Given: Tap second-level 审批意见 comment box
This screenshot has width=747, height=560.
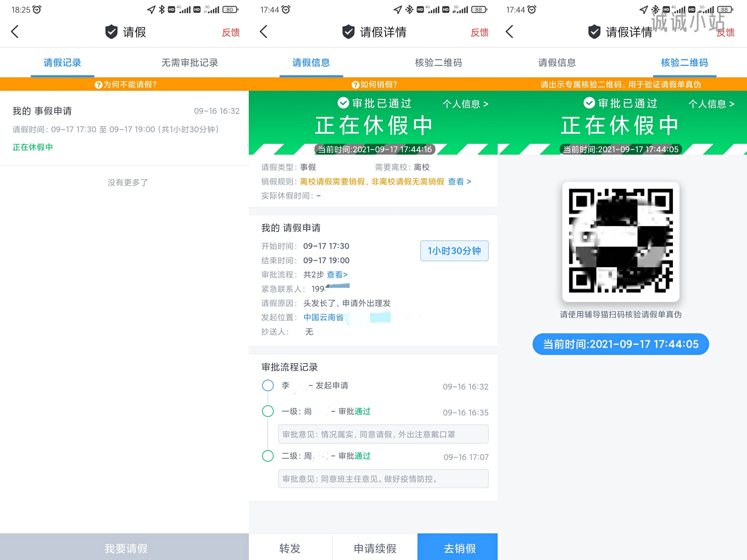Looking at the screenshot, I should (383, 479).
